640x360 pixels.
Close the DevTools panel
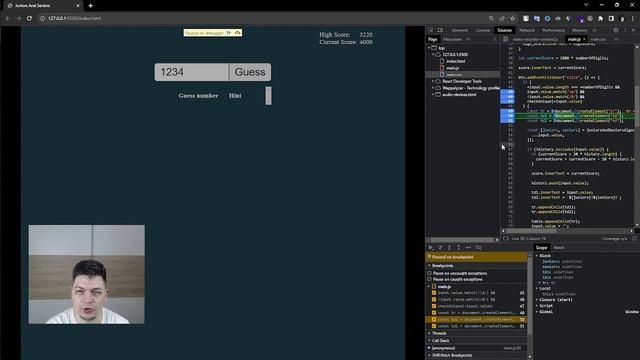[x=633, y=30]
